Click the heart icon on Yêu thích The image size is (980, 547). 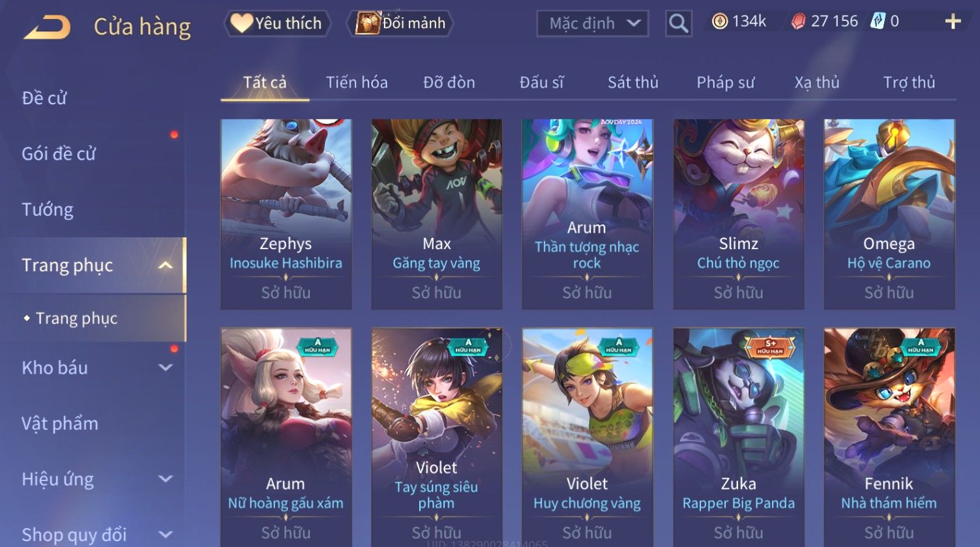click(241, 23)
